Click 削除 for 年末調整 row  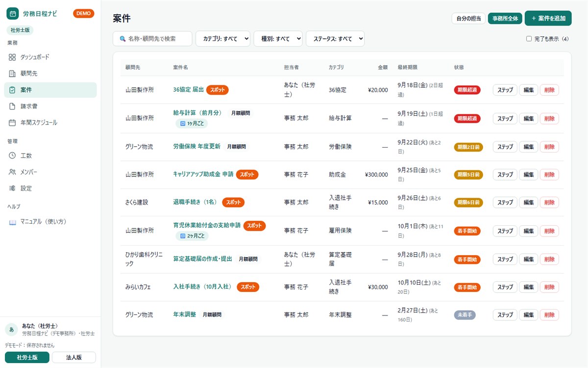click(x=549, y=315)
